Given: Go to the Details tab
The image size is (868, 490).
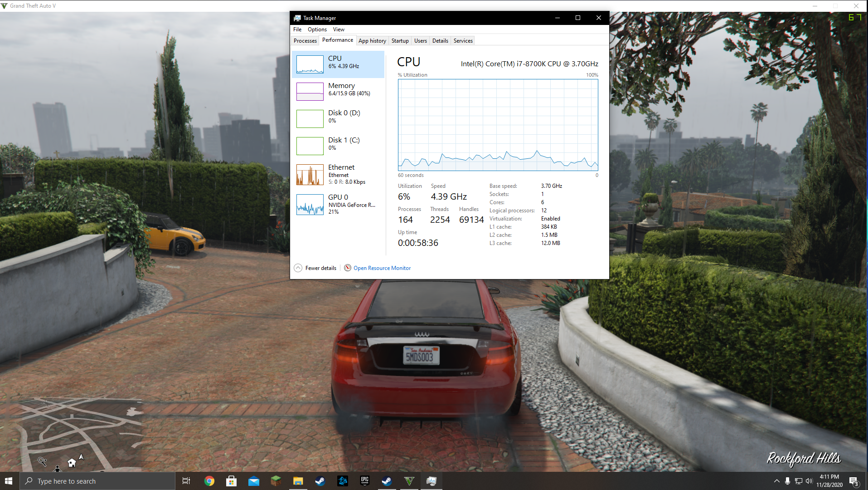Looking at the screenshot, I should tap(440, 41).
